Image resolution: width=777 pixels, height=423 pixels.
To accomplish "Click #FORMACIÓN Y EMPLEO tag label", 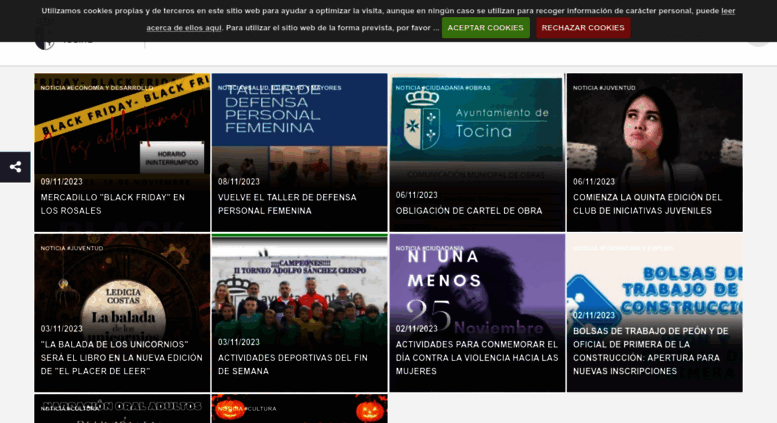I will point(636,248).
